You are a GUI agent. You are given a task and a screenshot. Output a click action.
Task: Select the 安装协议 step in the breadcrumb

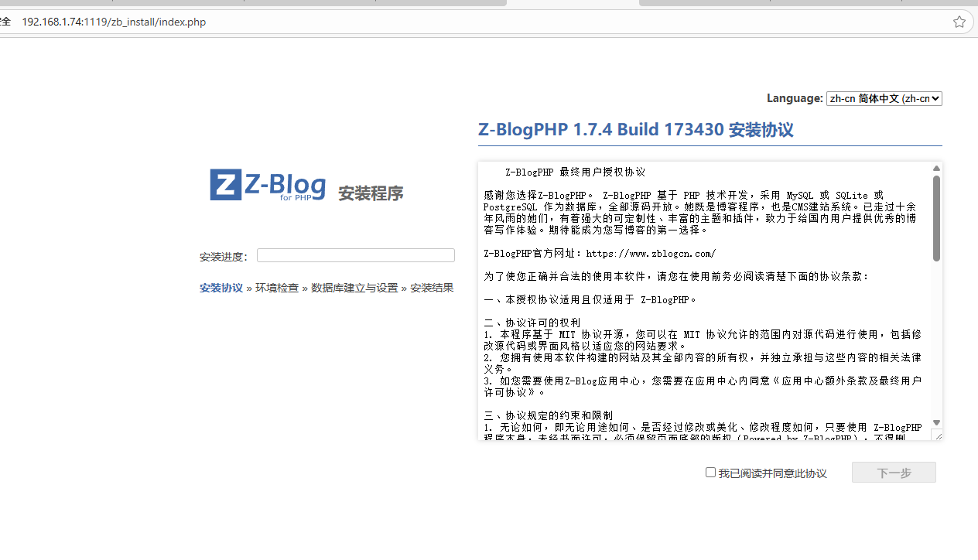pos(221,288)
